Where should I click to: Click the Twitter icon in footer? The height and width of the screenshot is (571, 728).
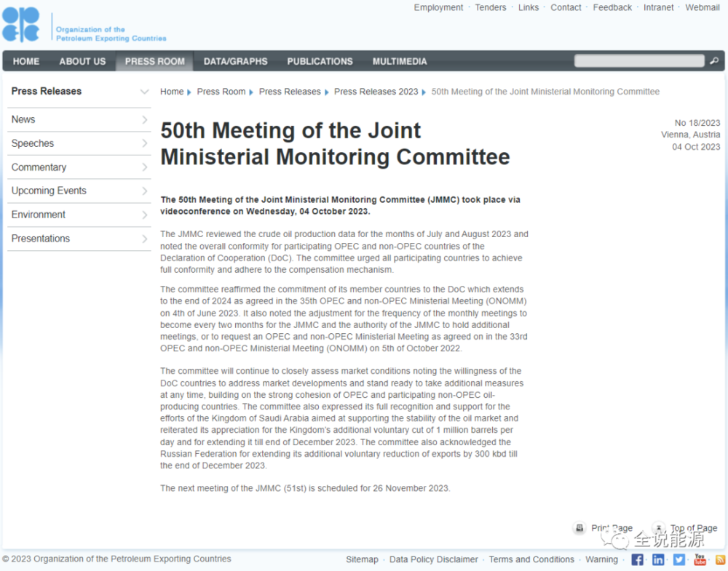pyautogui.click(x=679, y=559)
